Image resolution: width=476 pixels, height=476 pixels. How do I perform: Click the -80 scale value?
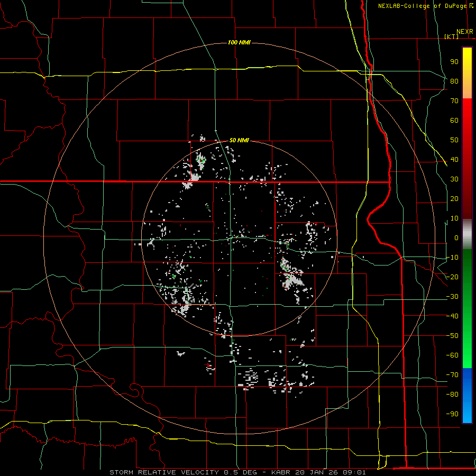452,395
